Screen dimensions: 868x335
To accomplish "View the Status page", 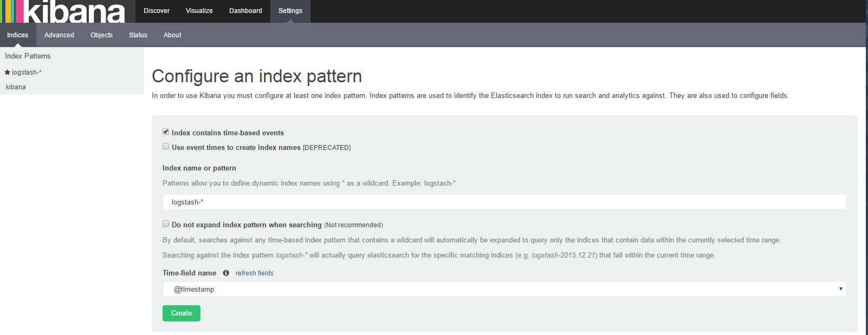I will 138,35.
